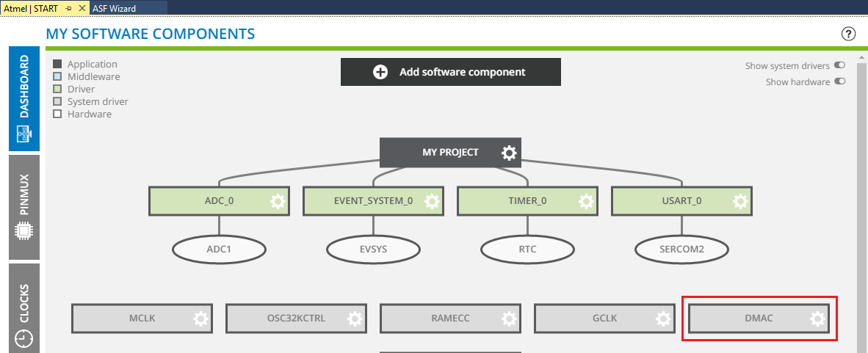Click Add software component button
868x353 pixels.
450,72
